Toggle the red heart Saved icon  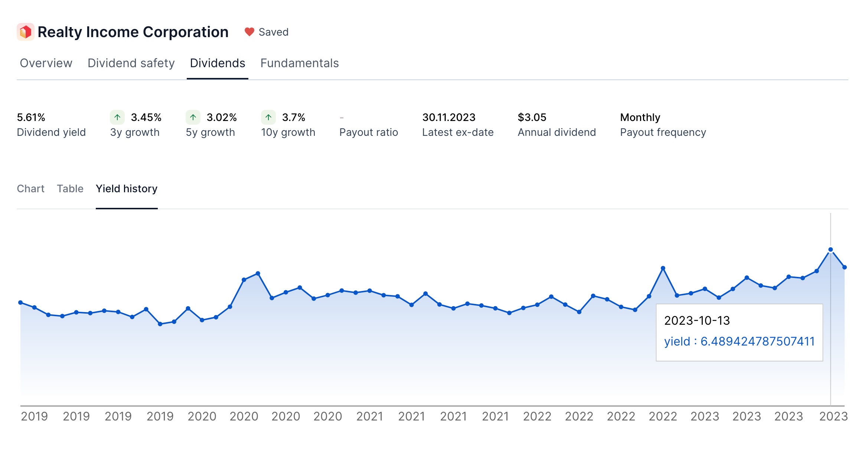[x=249, y=32]
